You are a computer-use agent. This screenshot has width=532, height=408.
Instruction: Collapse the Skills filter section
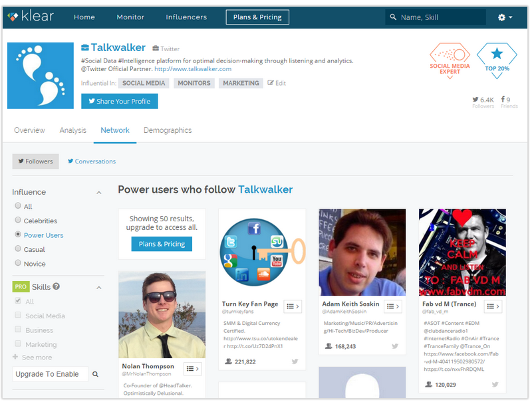[98, 288]
